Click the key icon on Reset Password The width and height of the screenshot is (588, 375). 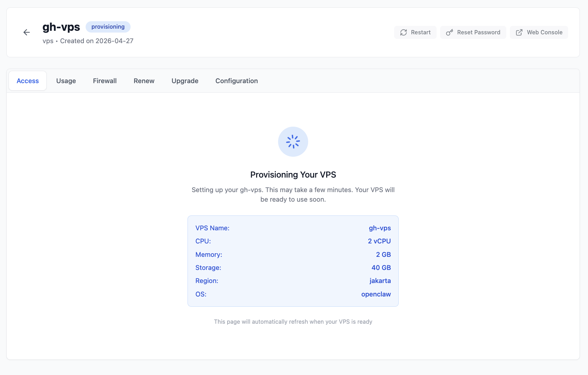click(x=450, y=32)
